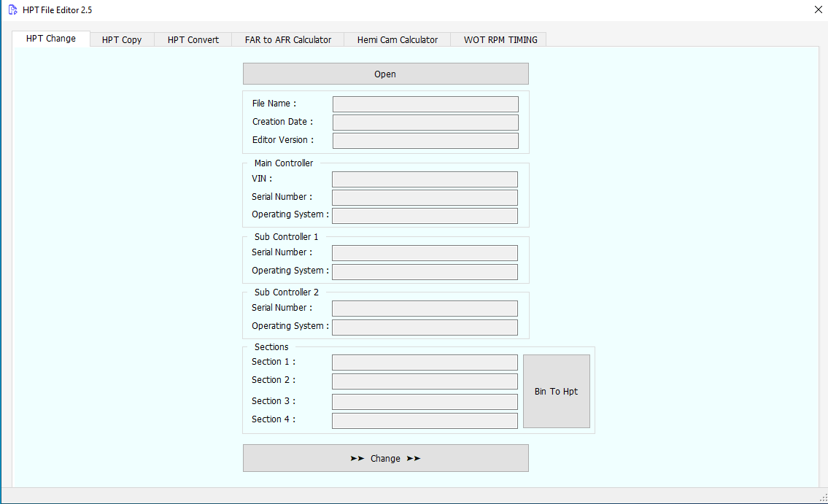Click the HPT File Editor app icon
This screenshot has width=828, height=504.
coord(12,10)
